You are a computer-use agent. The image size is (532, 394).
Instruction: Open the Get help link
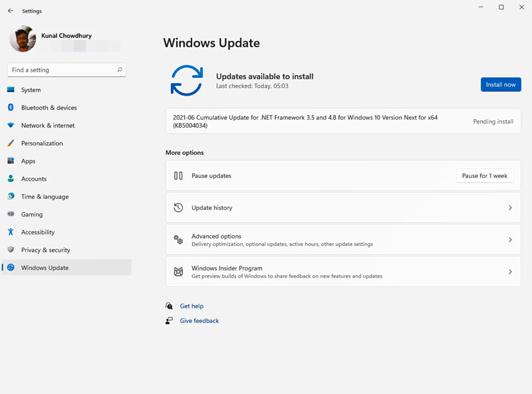click(x=192, y=306)
